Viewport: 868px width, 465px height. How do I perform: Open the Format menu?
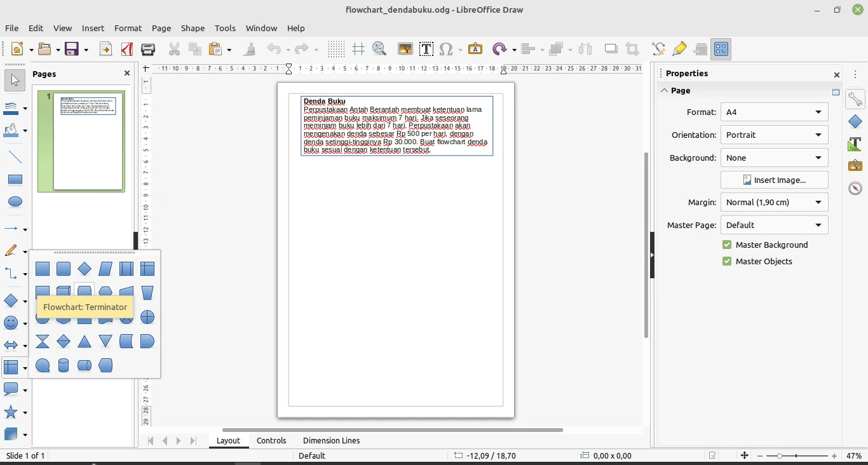[x=128, y=28]
